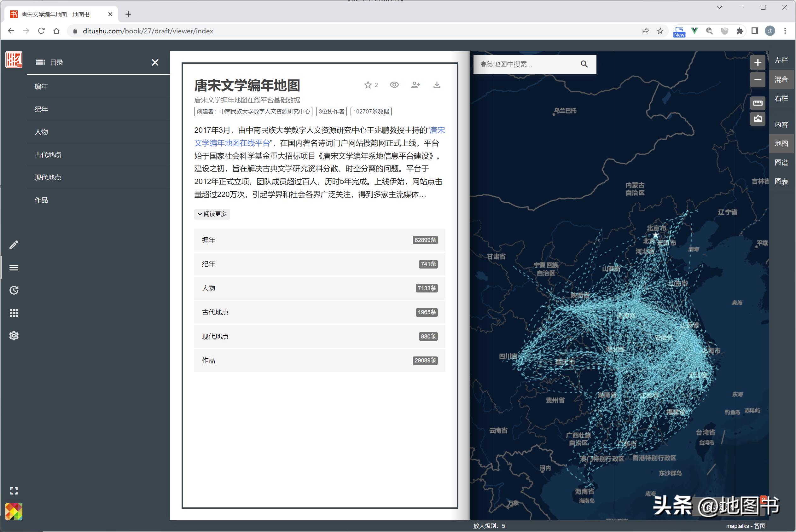The width and height of the screenshot is (796, 532).
Task: Go to the browser home page icon
Action: pyautogui.click(x=56, y=31)
